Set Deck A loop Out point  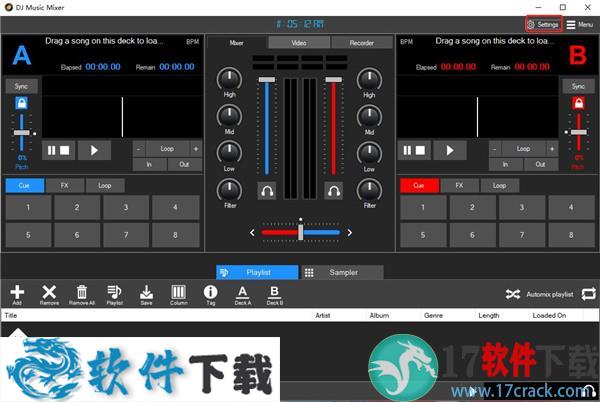pos(185,164)
